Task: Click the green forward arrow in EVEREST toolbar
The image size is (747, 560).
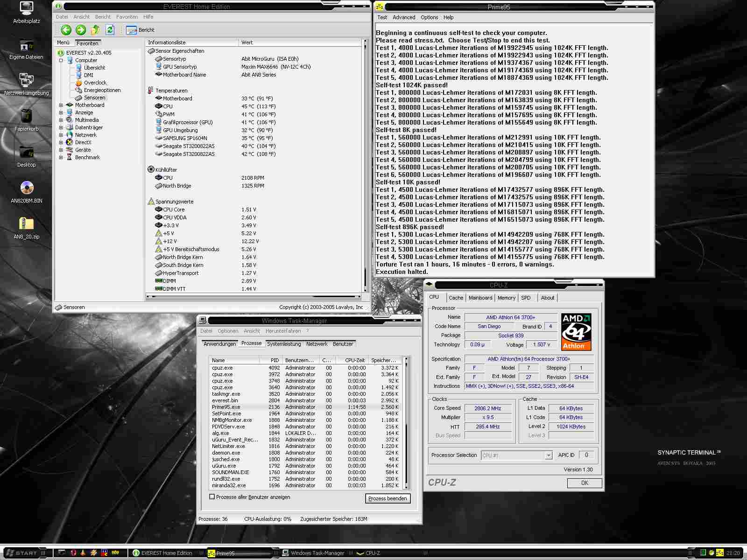Action: 81,30
